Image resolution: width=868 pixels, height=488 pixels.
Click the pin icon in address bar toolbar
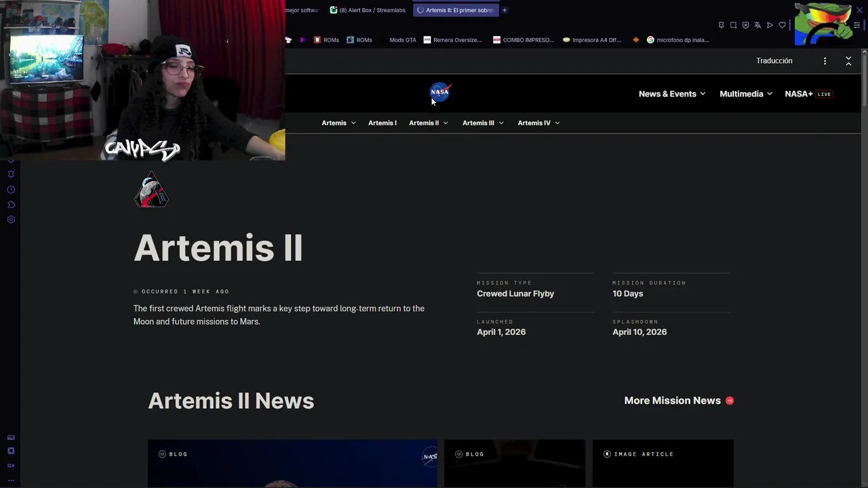click(x=721, y=25)
